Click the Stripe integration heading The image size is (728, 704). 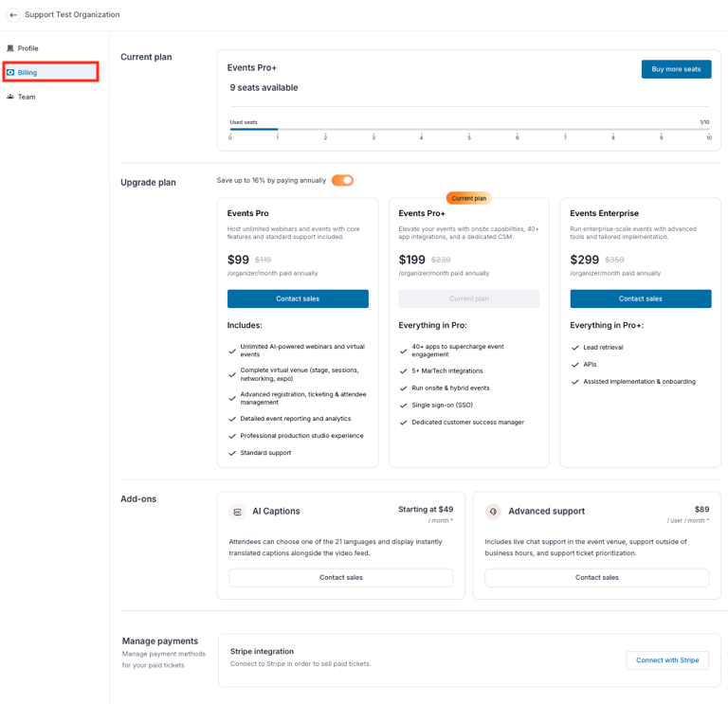[262, 652]
